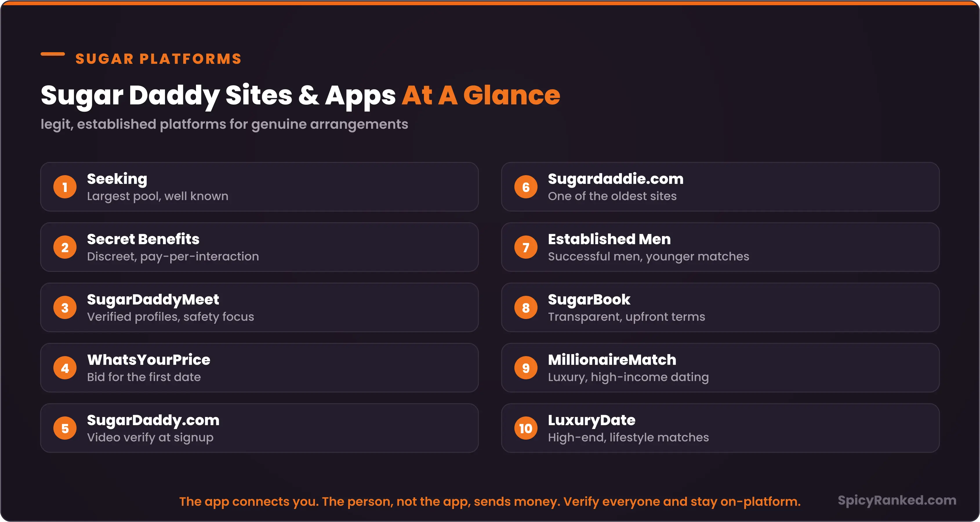This screenshot has width=980, height=522.
Task: Select the Secret Benefits title
Action: tap(143, 239)
